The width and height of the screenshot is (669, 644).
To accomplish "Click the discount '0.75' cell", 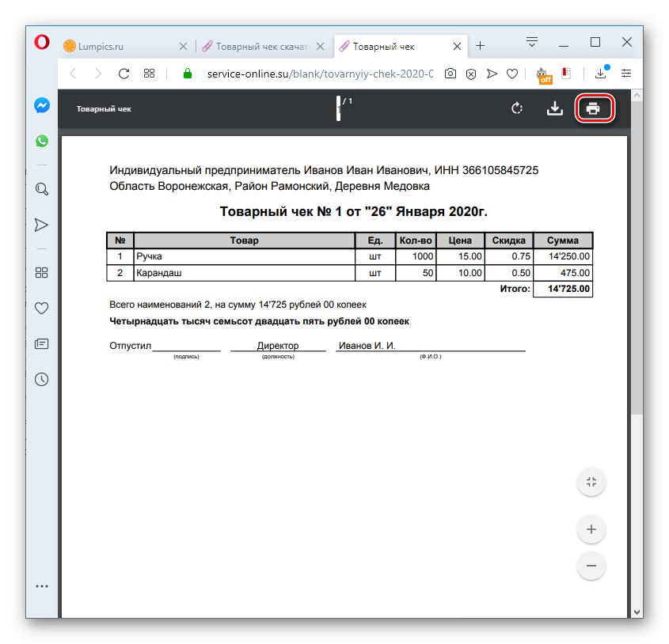I will point(508,256).
